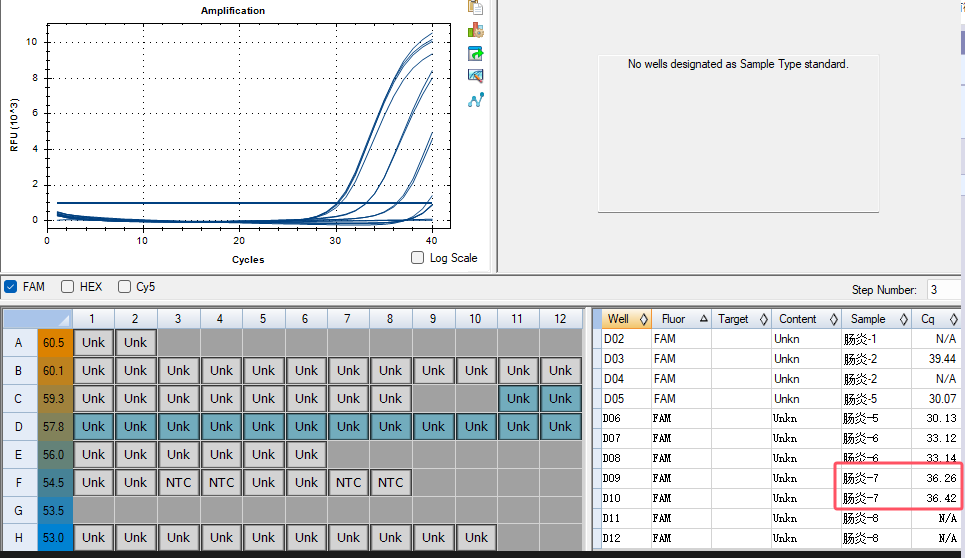Open the chart settings bar-graph gear icon
965x558 pixels.
pyautogui.click(x=475, y=30)
